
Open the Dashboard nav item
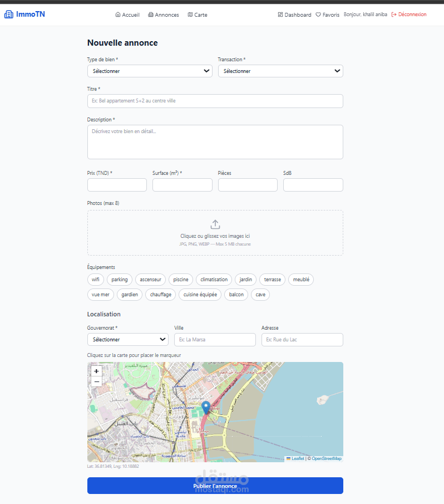[x=294, y=15]
